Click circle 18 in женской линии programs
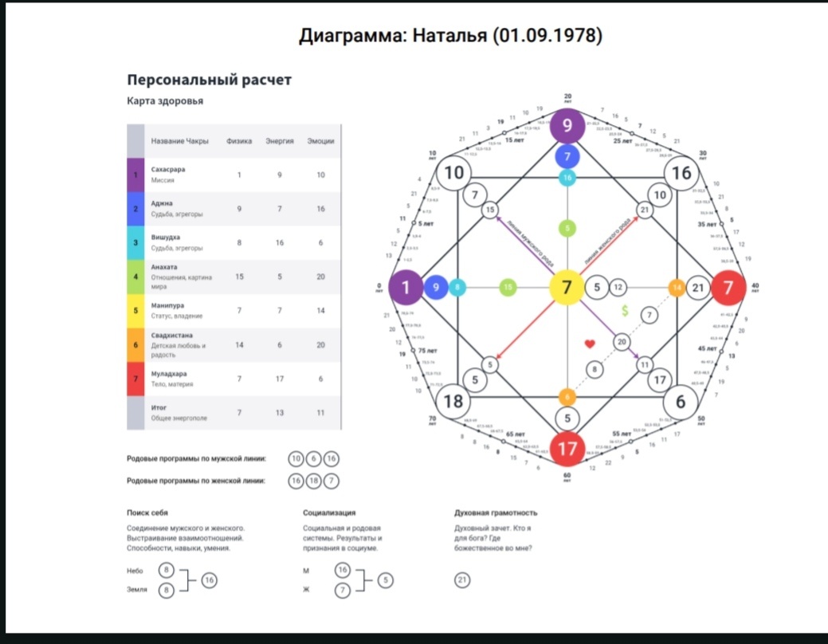 [x=314, y=481]
